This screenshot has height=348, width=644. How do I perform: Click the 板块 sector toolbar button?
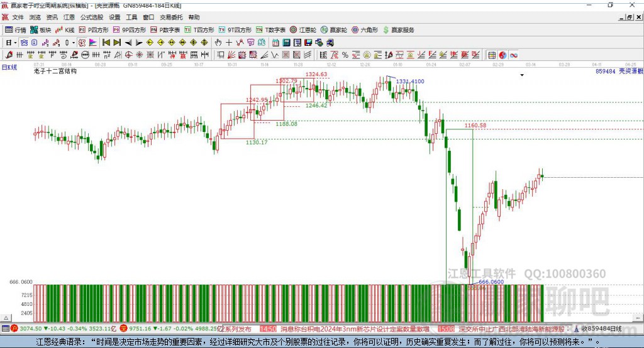click(x=40, y=30)
